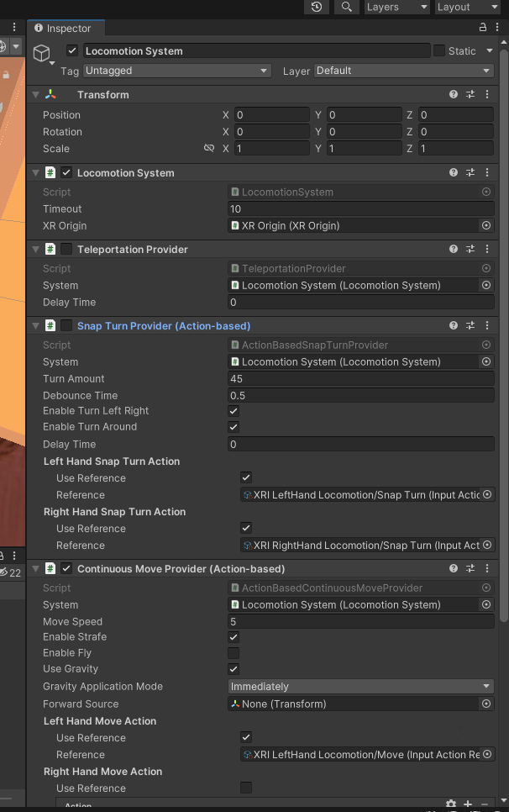Open the Undo History icon in the top bar

316,7
